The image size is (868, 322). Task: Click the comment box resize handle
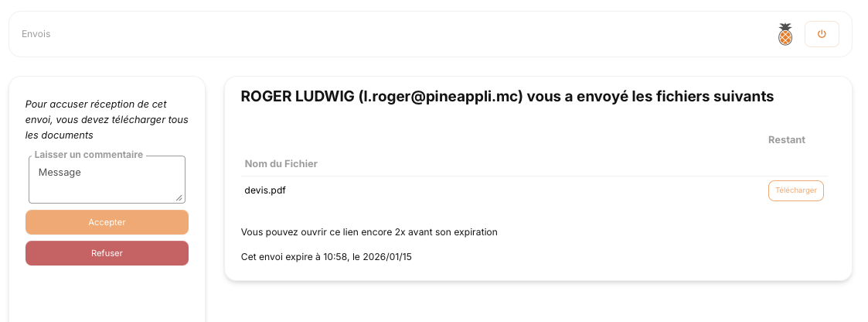click(180, 198)
